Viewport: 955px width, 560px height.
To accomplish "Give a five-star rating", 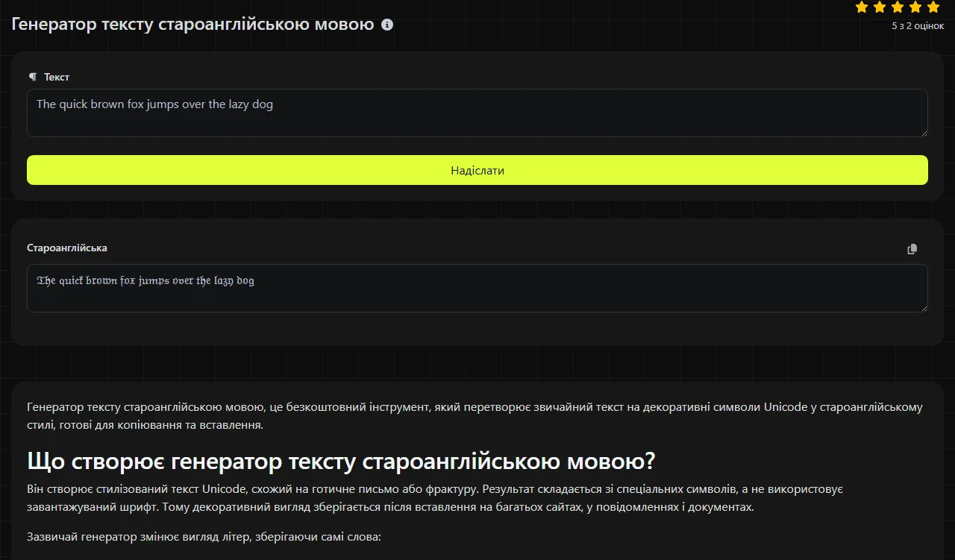I will point(933,7).
